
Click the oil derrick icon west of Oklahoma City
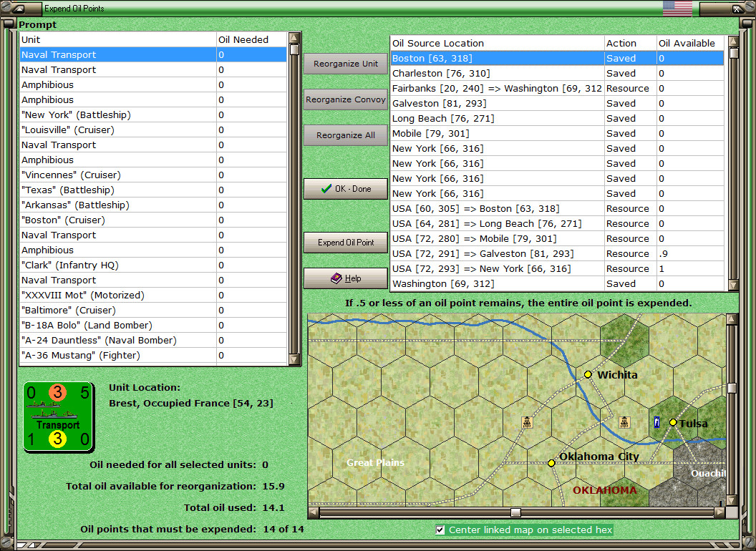point(527,422)
